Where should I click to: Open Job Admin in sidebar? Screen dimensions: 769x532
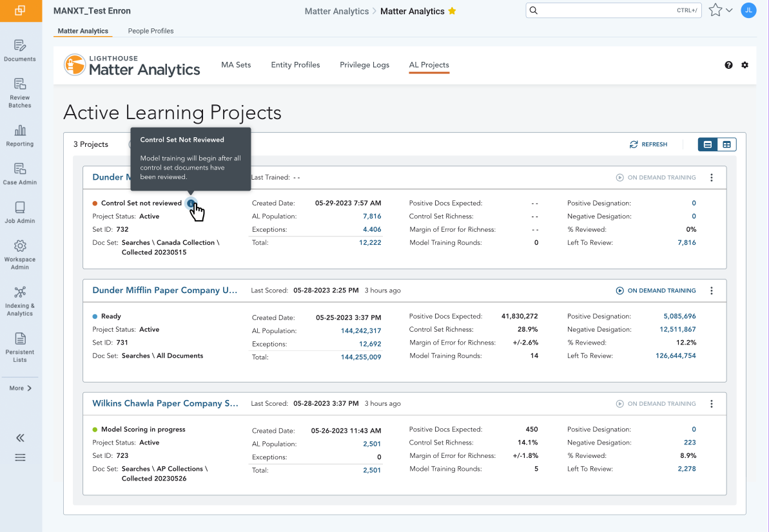click(20, 213)
